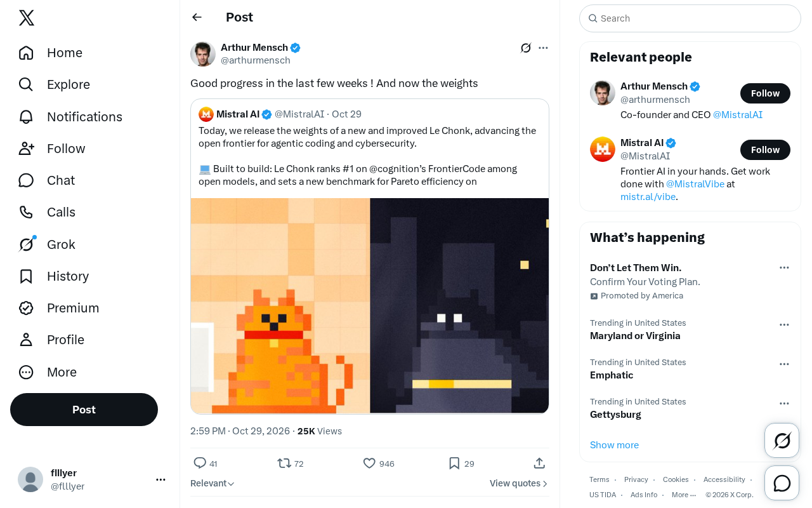Like the post with heart icon
Image resolution: width=812 pixels, height=508 pixels.
(x=369, y=464)
